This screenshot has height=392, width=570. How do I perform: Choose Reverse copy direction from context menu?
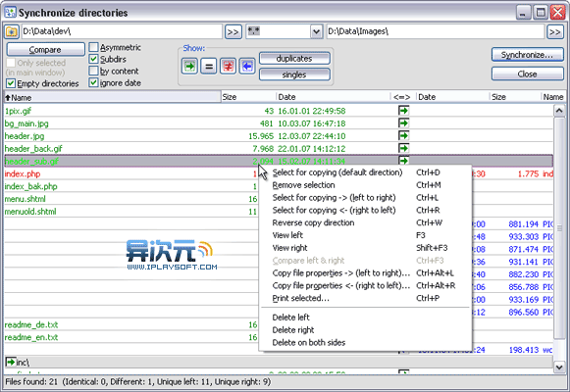pyautogui.click(x=313, y=222)
